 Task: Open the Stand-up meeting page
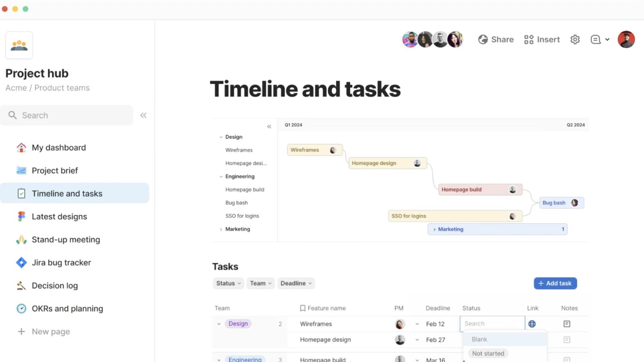click(x=66, y=239)
